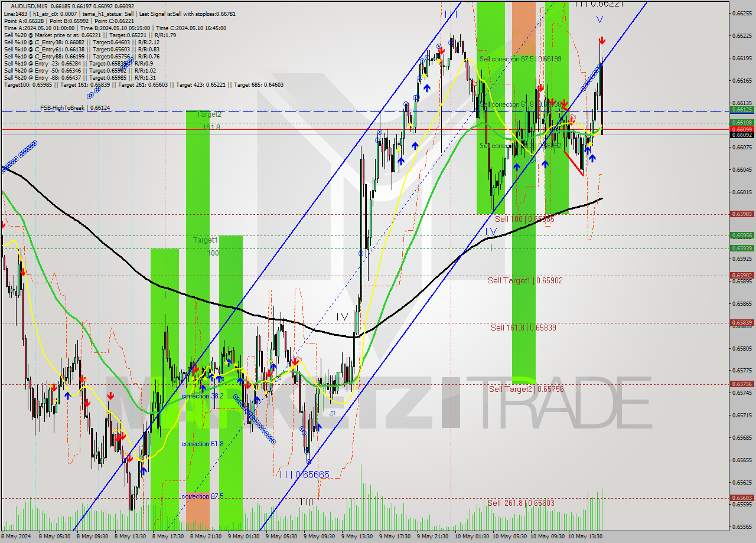Click the green 0.66108 price tag
The width and height of the screenshot is (756, 543).
tap(742, 123)
